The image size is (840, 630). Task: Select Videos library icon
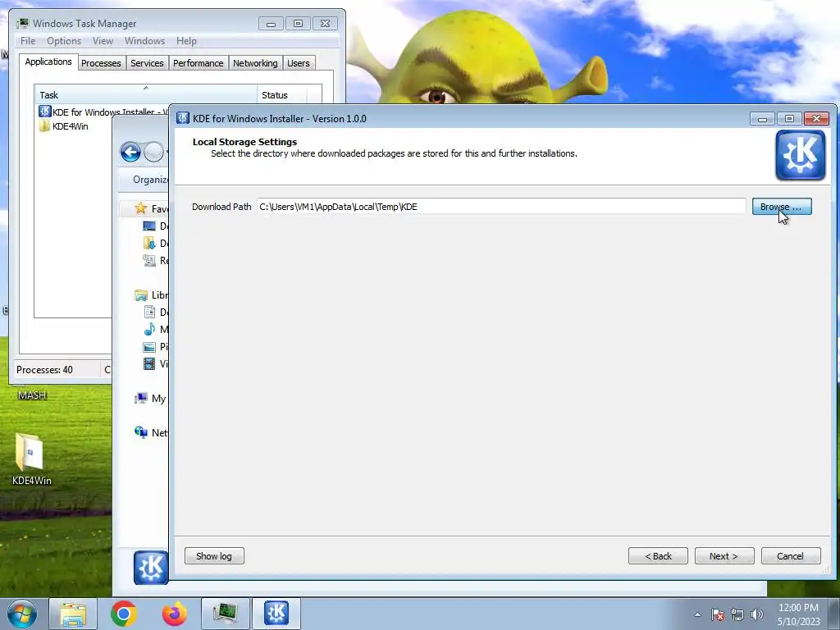[149, 363]
